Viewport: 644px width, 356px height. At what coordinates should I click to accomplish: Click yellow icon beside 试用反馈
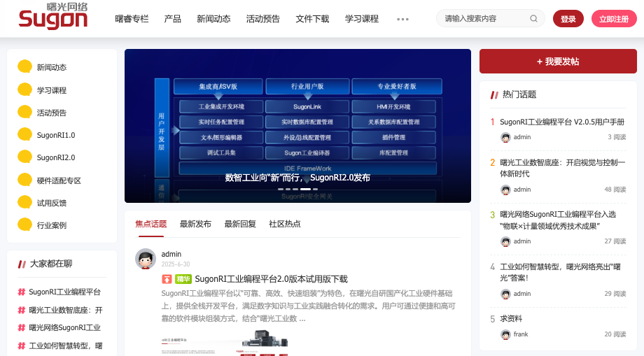24,202
